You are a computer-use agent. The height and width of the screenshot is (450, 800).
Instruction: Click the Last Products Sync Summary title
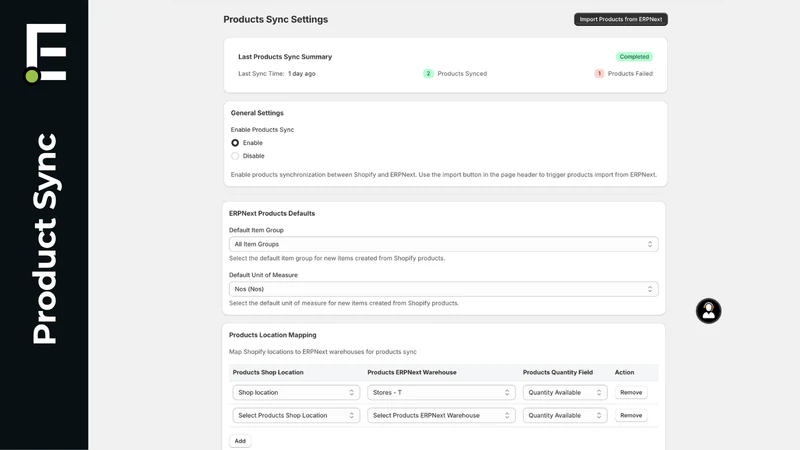285,57
